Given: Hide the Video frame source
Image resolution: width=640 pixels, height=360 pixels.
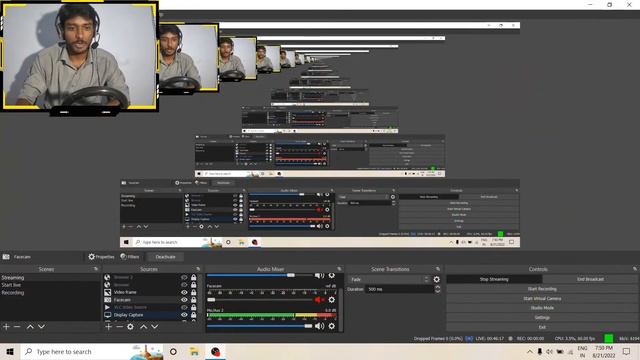Looking at the screenshot, I should click(x=184, y=292).
